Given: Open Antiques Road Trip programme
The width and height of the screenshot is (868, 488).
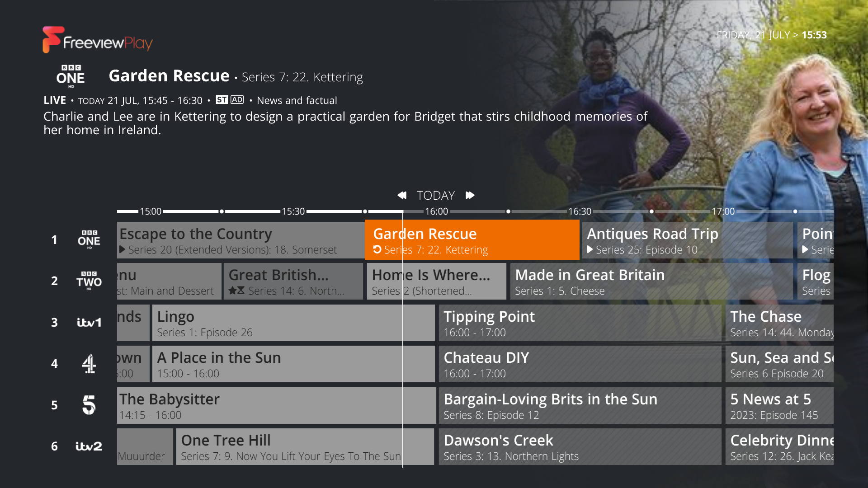Looking at the screenshot, I should click(x=688, y=240).
